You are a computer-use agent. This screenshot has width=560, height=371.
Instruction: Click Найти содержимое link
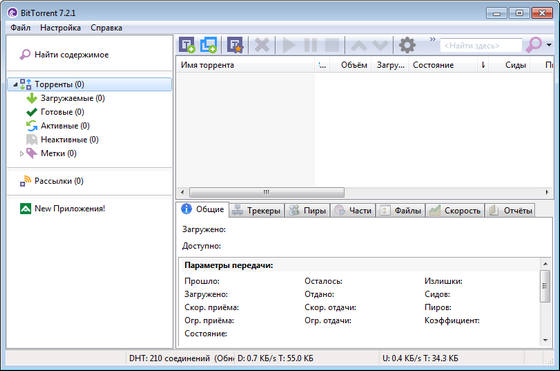click(x=71, y=55)
